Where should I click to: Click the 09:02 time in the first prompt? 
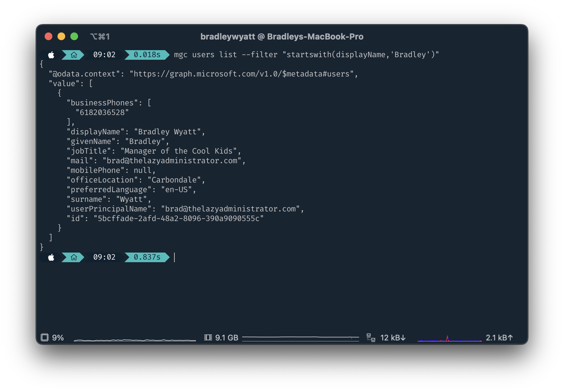pos(104,55)
